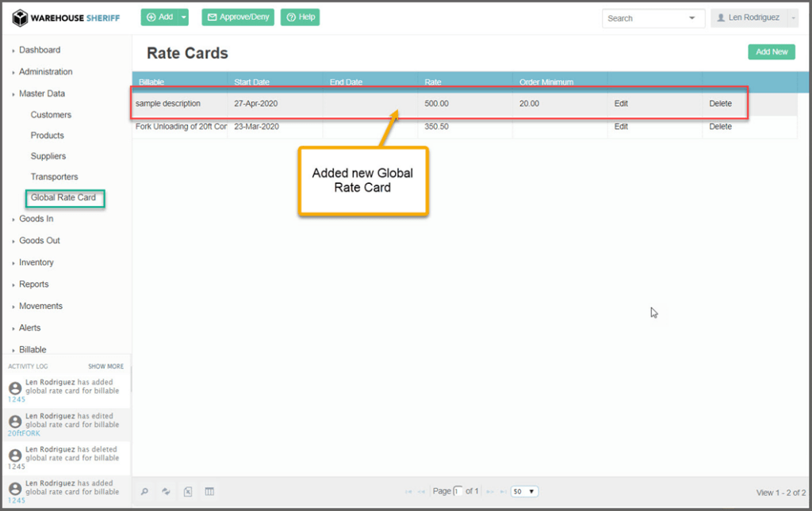
Task: Click the refresh icon in grid footer
Action: 167,491
